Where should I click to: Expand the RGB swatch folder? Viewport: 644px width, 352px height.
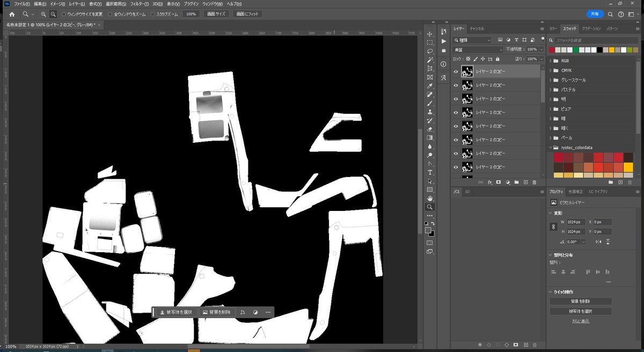551,61
